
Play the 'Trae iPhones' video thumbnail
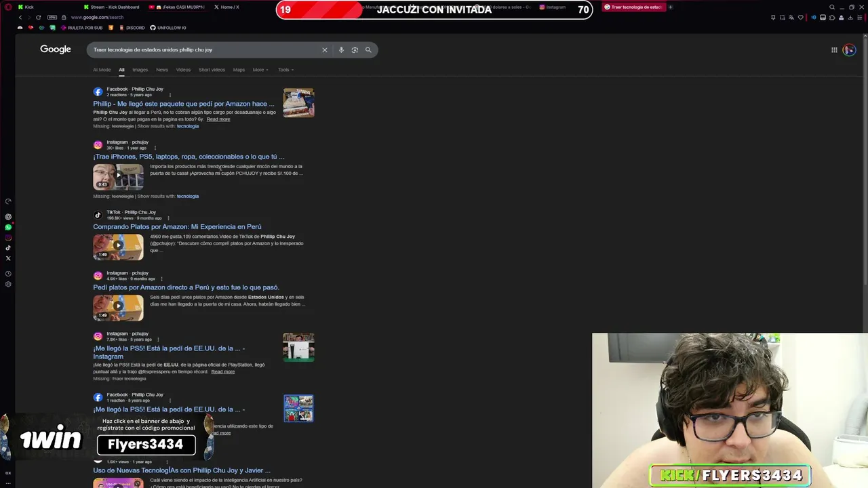(118, 177)
